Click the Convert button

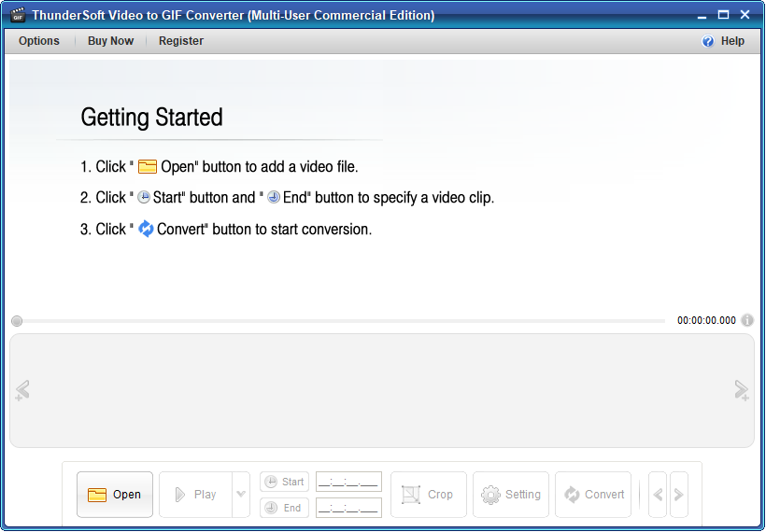(x=593, y=495)
